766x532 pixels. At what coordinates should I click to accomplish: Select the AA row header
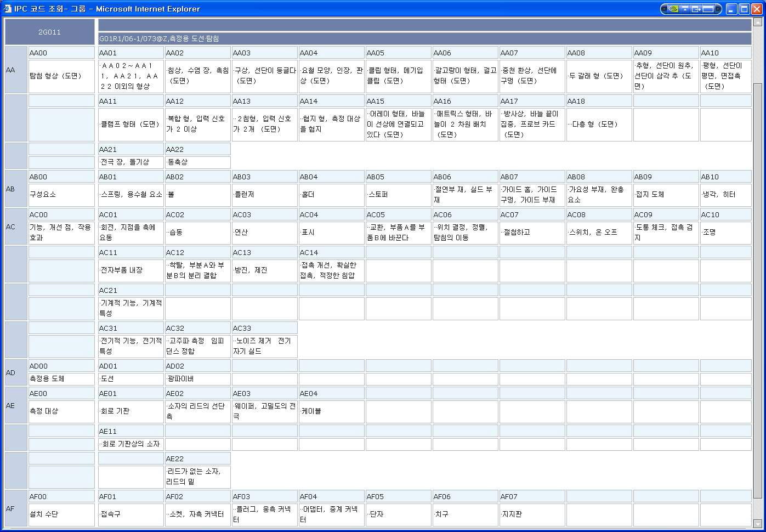click(16, 70)
